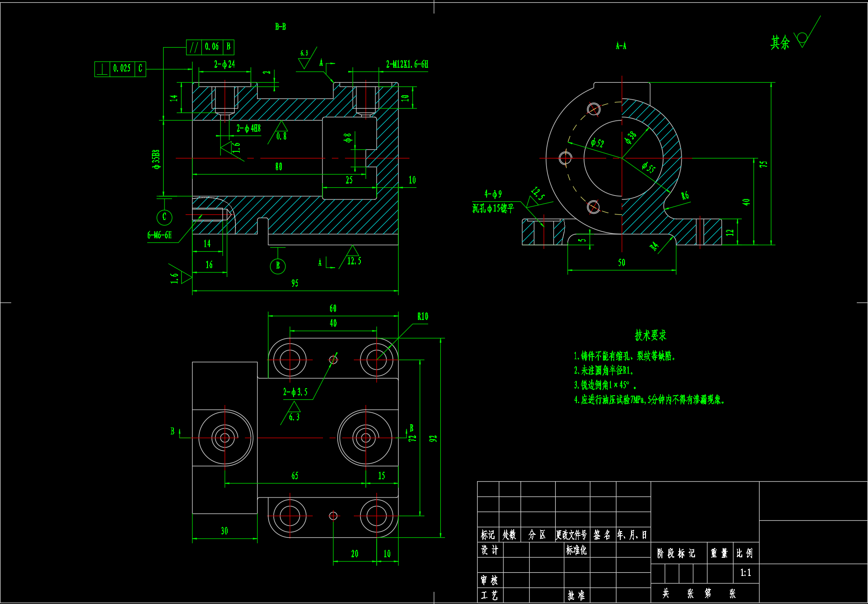Click the "沉孔φ15锪平" counterbore note
868x604 pixels.
(493, 208)
